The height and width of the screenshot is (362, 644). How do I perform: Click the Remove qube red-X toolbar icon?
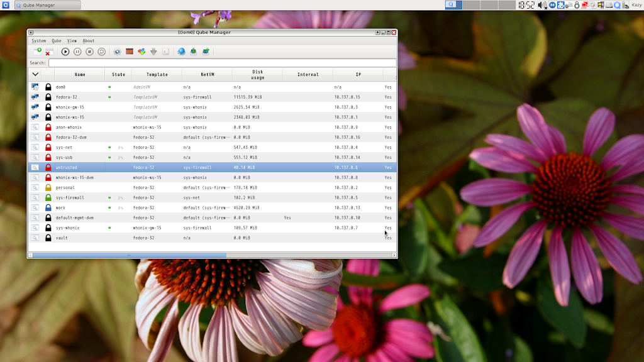coord(49,52)
